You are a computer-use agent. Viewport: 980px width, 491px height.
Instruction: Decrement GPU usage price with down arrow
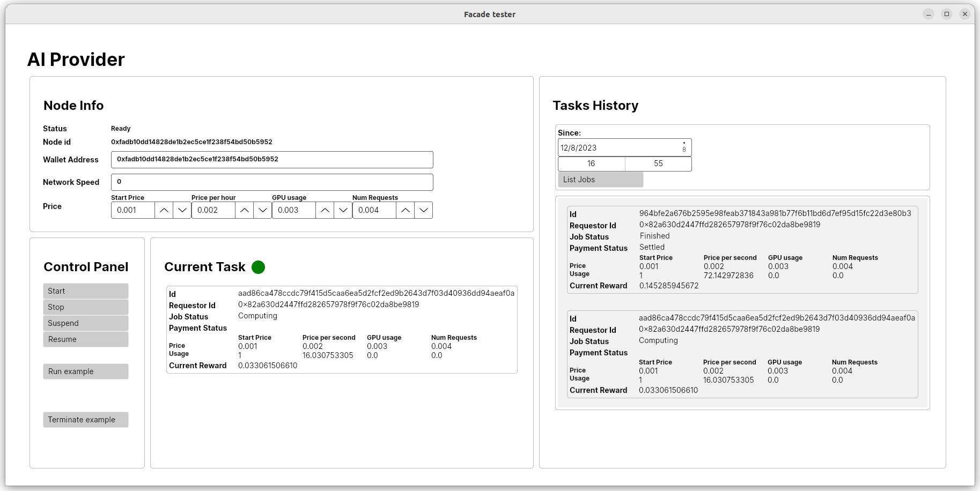tap(343, 210)
